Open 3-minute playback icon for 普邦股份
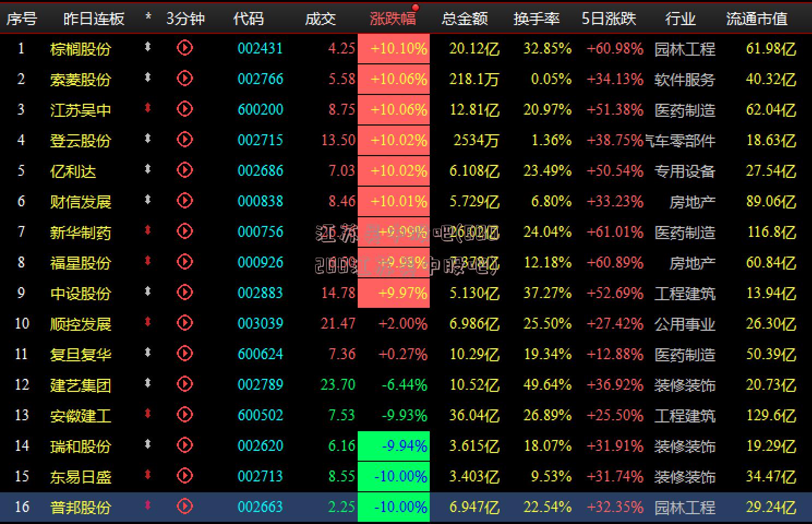This screenshot has width=812, height=524. (185, 507)
